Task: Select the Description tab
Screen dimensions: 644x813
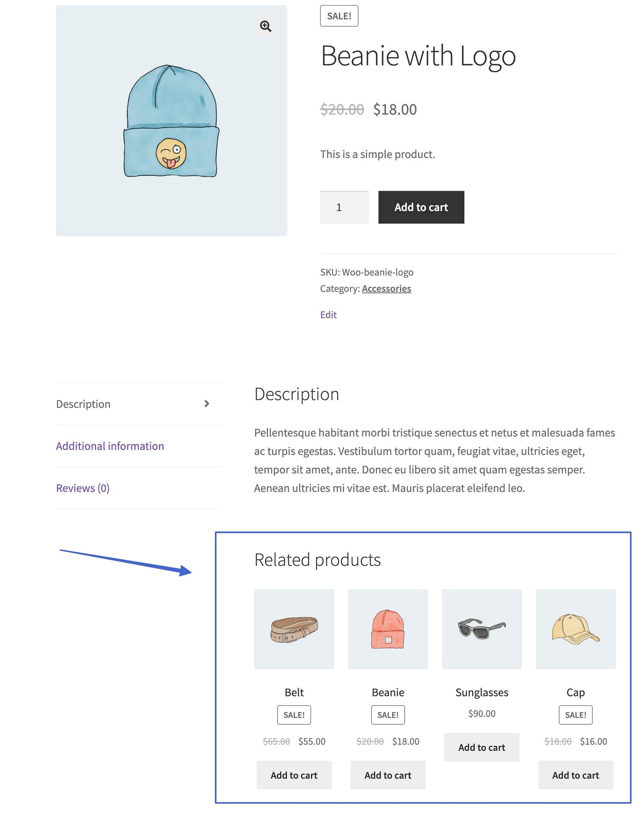Action: (x=83, y=404)
